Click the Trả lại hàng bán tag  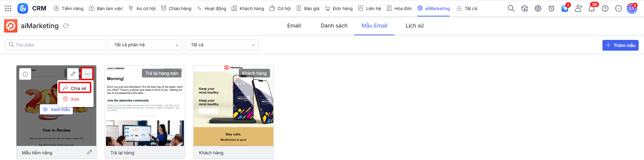pyautogui.click(x=162, y=73)
